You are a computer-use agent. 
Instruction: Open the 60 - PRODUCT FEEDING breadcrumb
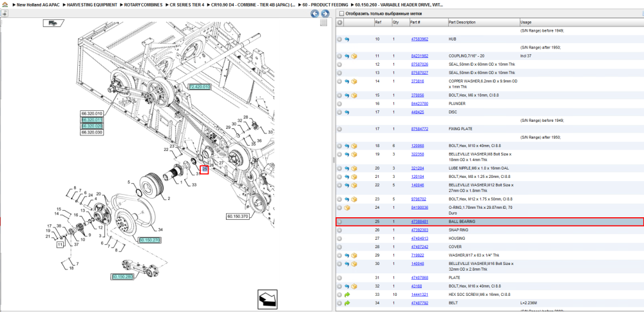pyautogui.click(x=325, y=5)
